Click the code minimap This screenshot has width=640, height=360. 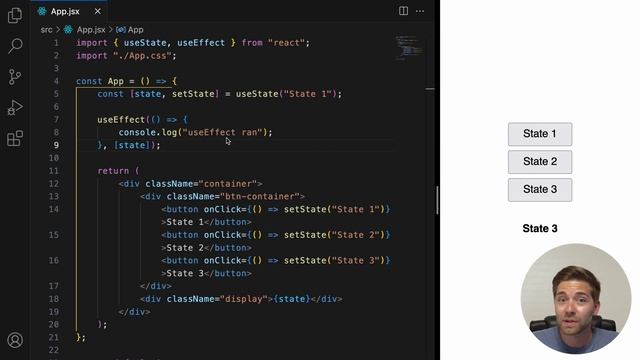pos(409,48)
